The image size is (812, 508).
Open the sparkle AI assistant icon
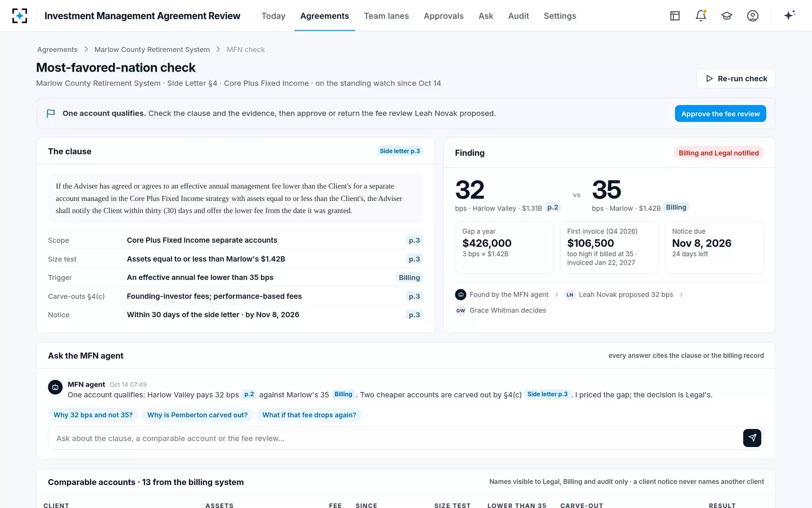[789, 15]
